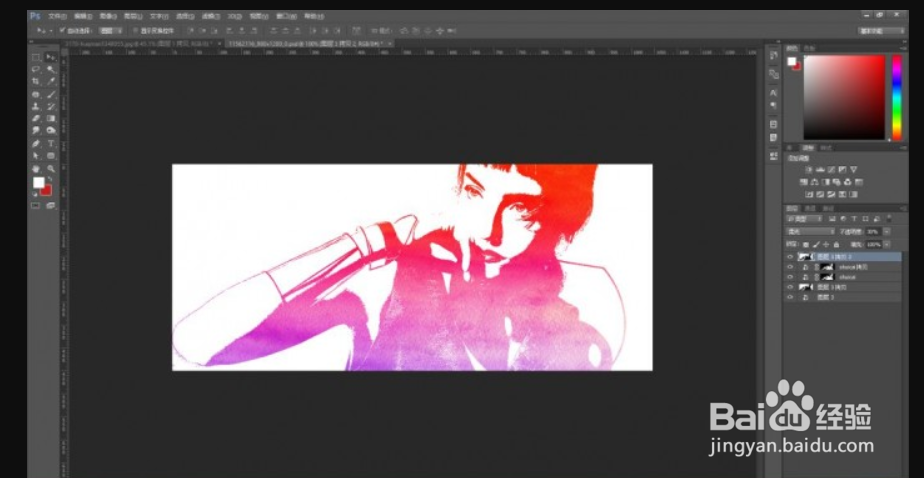
Task: Add a Vibrance adjustment
Action: tap(853, 170)
